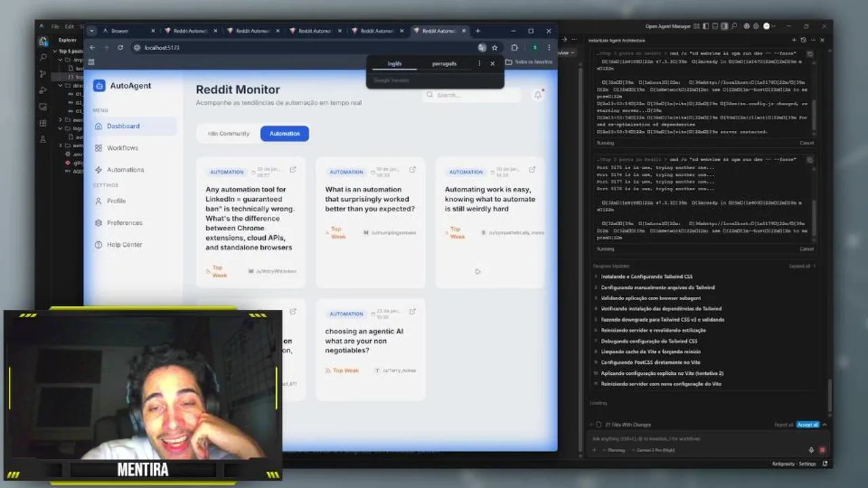Open conversation history icon in agent panel
This screenshot has height=488, width=868.
click(804, 41)
